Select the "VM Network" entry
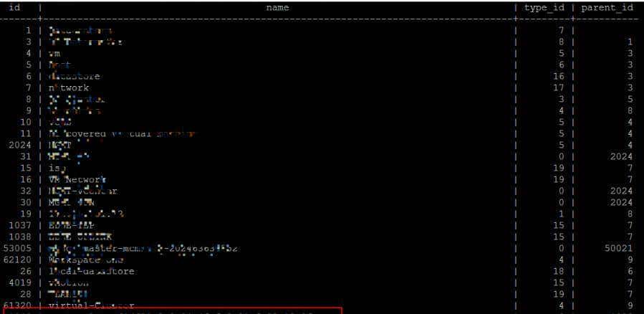644x314 pixels. (77, 179)
